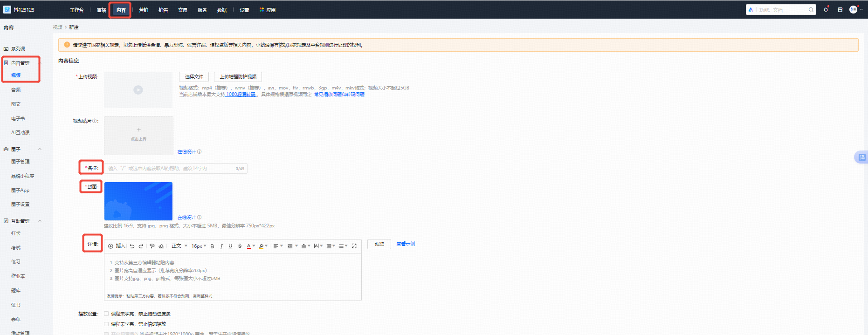Focus the 名称 input field
868x335 pixels.
coord(176,168)
